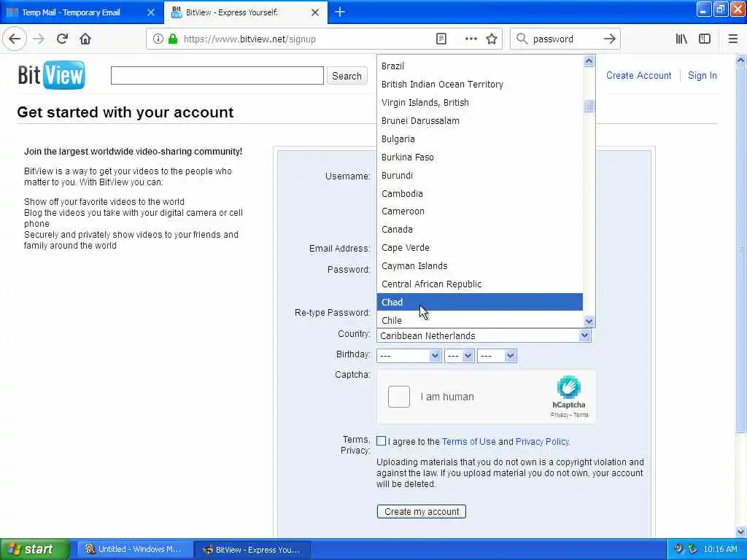Pick Cayman Islands in the dropdown list
This screenshot has width=747, height=560.
tap(480, 265)
